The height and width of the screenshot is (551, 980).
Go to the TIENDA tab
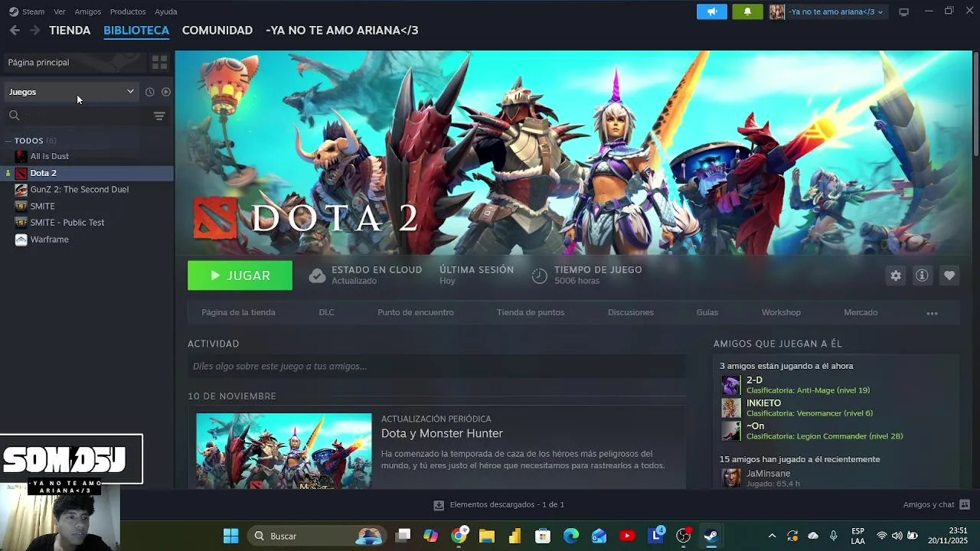click(70, 31)
